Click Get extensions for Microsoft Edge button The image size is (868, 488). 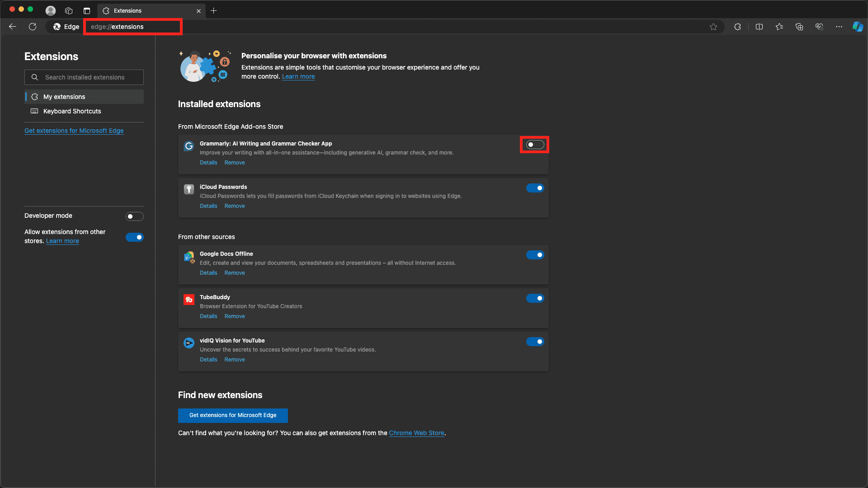tap(232, 415)
